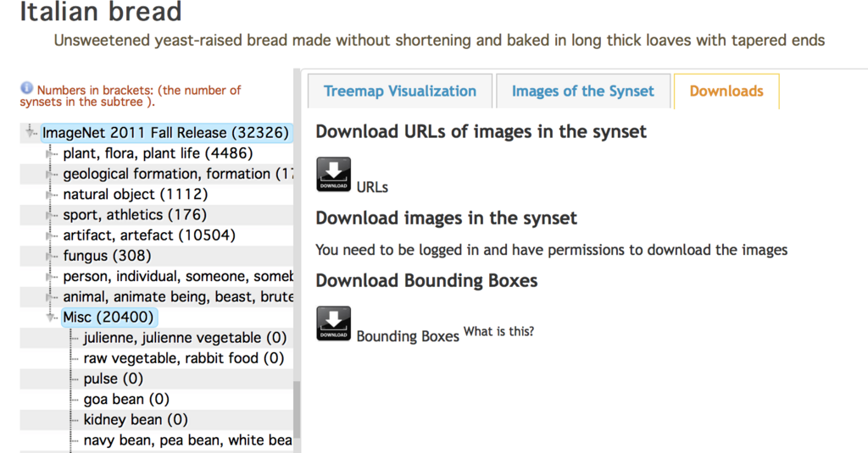This screenshot has height=453, width=868.
Task: Select the Downloads tab
Action: 726,91
